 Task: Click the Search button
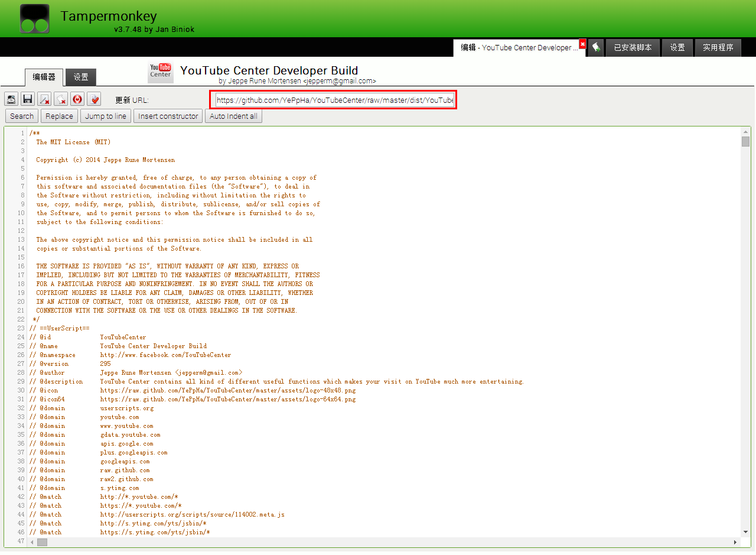point(22,116)
